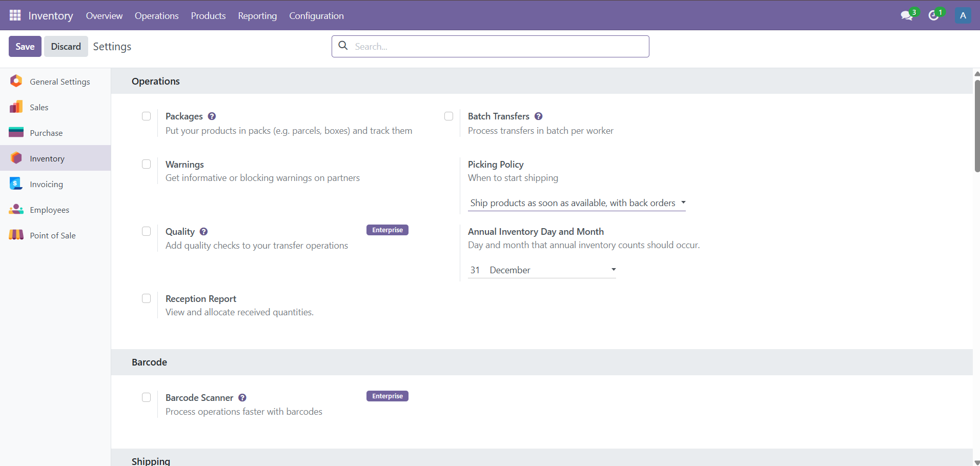Viewport: 980px width, 466px height.
Task: Click the vertical scrollbar on the right
Action: click(x=976, y=126)
